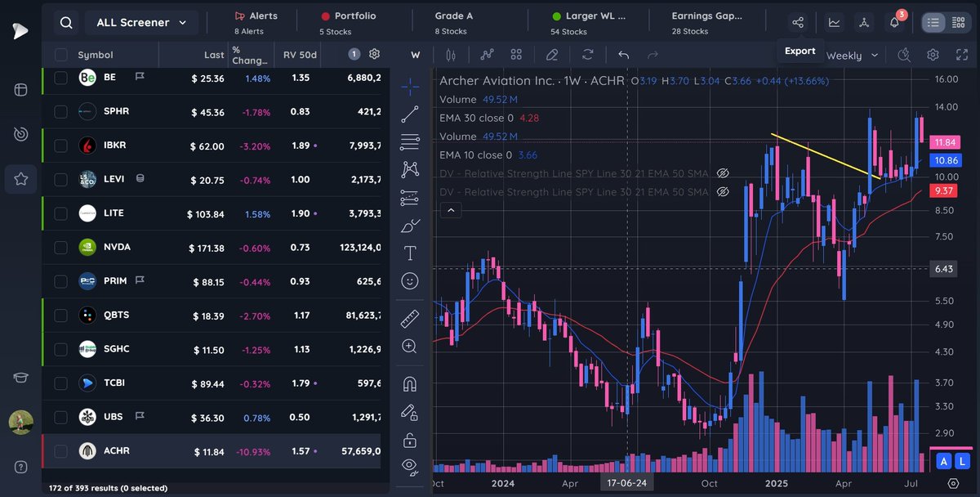Open the W interval selector

click(415, 55)
